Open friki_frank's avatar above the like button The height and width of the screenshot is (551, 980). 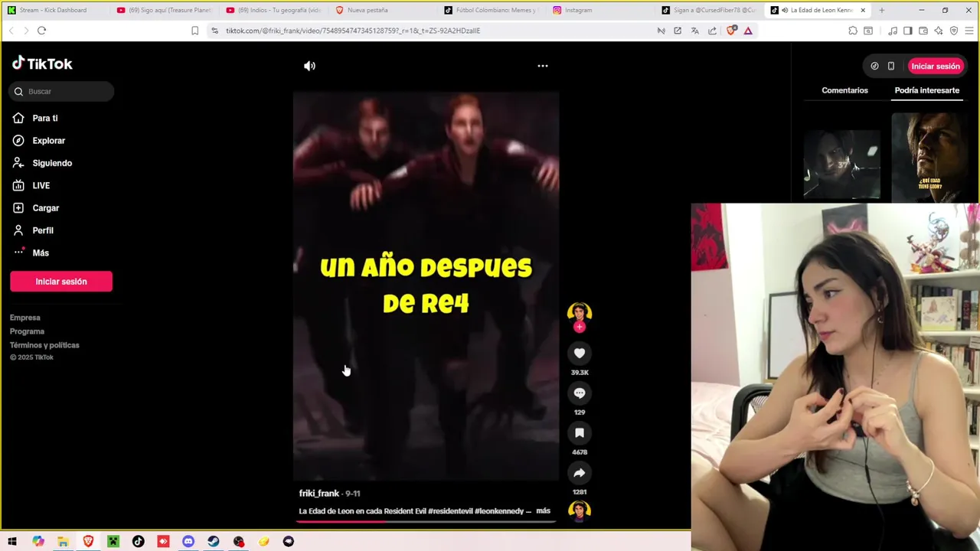[580, 312]
